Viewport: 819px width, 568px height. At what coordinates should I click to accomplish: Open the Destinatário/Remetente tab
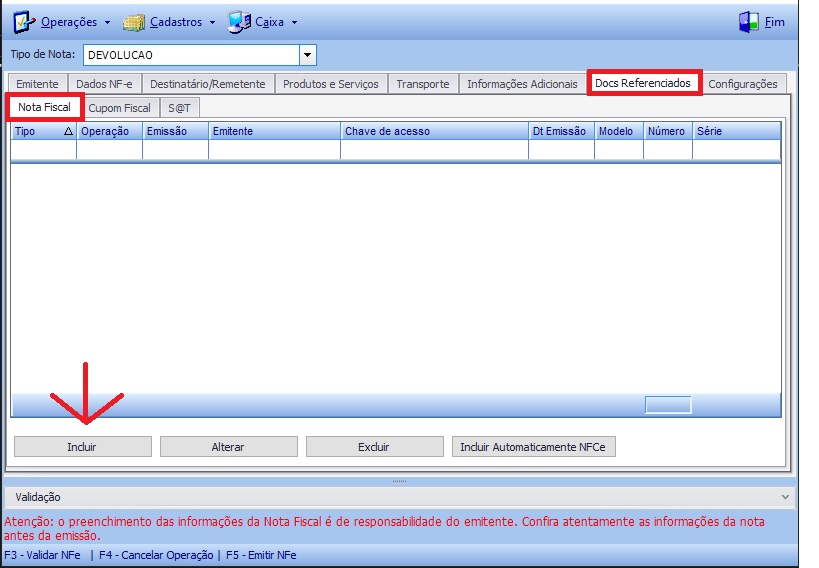click(x=207, y=84)
